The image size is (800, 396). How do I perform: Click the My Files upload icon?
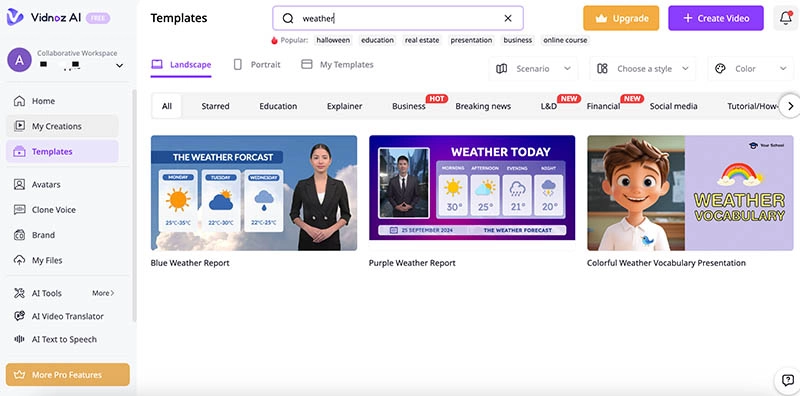pos(19,260)
